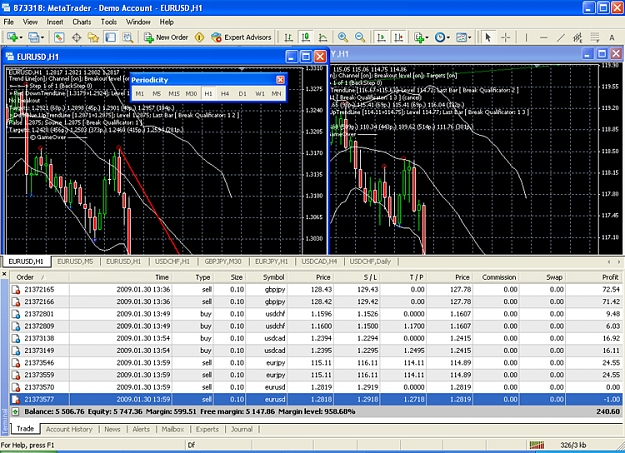The width and height of the screenshot is (625, 453).
Task: Select H4 in Periodicity bar
Action: click(x=225, y=94)
